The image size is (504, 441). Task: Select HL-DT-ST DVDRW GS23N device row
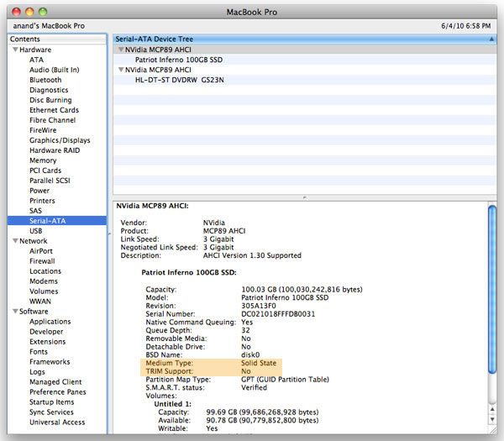[x=304, y=80]
